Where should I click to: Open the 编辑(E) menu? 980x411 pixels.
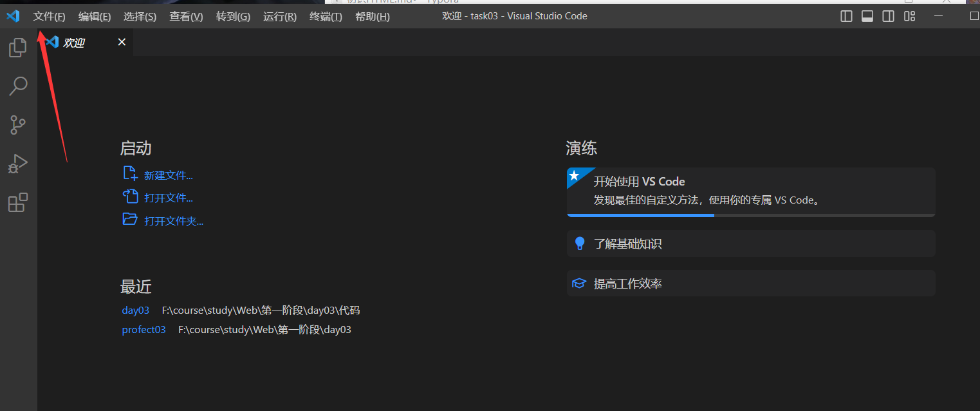pos(95,16)
